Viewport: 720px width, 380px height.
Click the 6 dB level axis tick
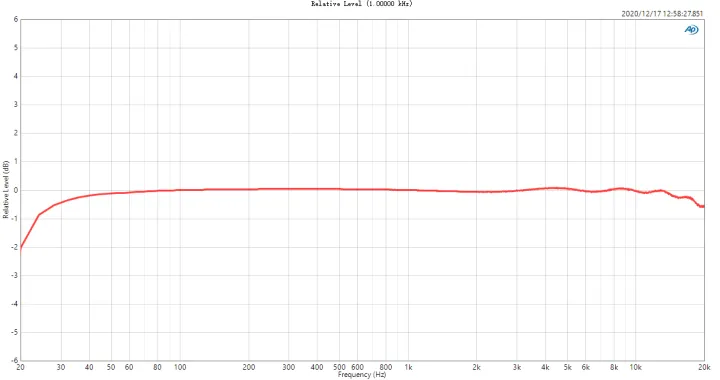coord(16,19)
